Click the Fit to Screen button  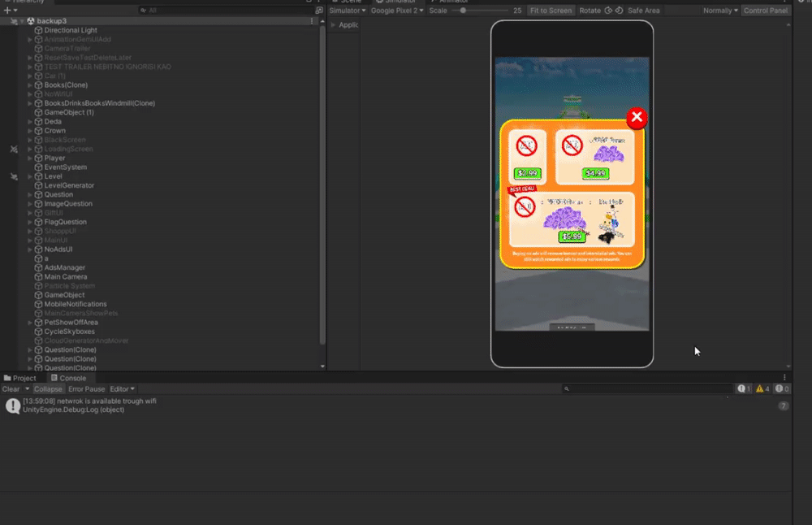point(551,11)
